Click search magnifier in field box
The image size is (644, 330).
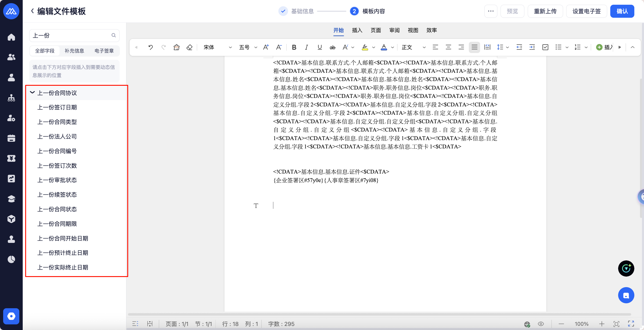[114, 35]
